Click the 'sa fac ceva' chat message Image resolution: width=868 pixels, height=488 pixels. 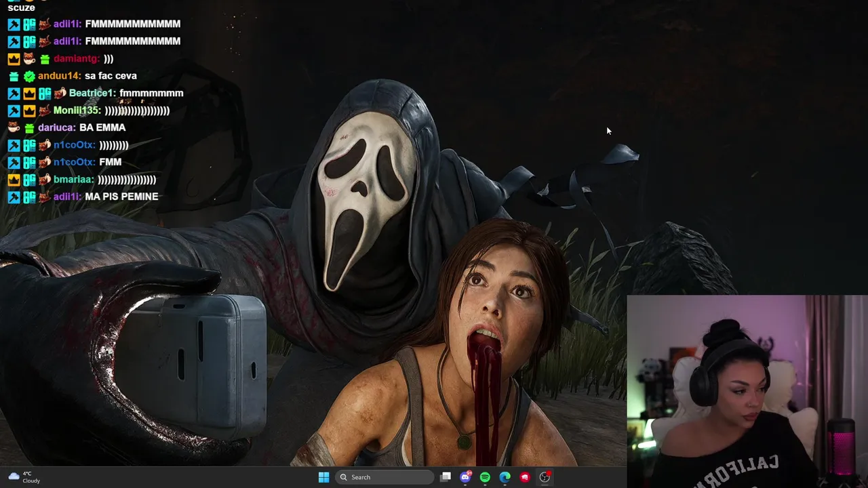pos(111,76)
